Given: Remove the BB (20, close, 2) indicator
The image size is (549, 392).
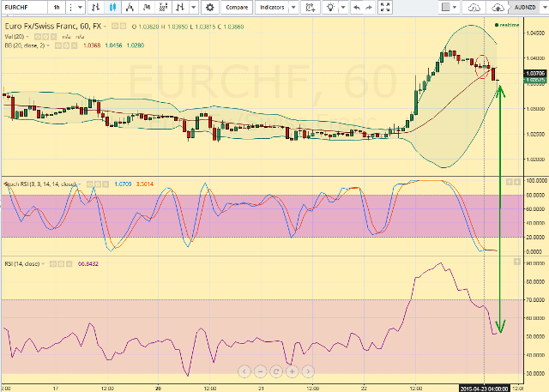Looking at the screenshot, I should pos(75,45).
